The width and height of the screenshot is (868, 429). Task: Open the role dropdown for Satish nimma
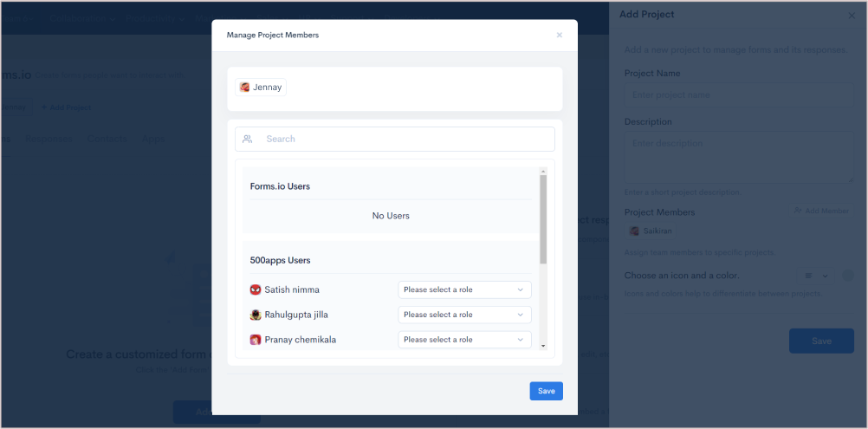(x=464, y=289)
